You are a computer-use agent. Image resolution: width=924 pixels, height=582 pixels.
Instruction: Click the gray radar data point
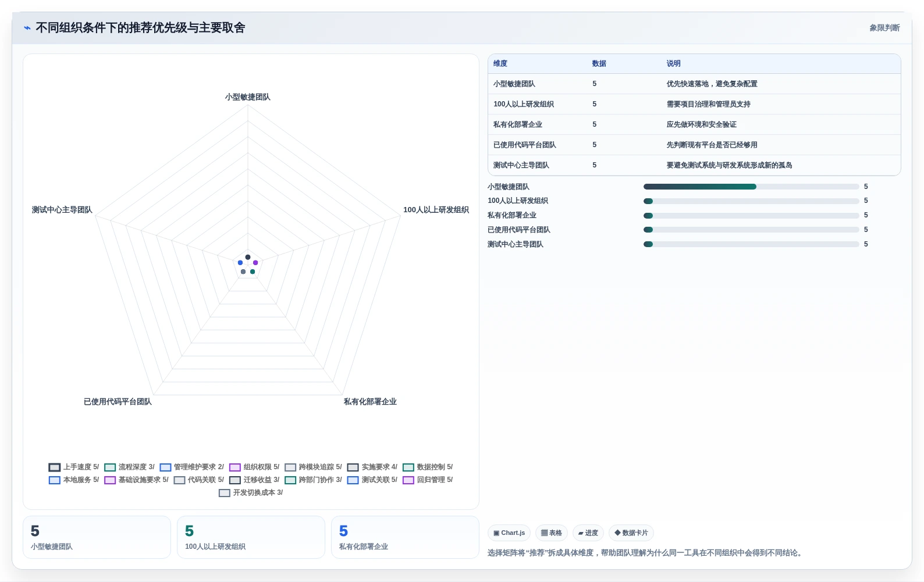click(243, 272)
